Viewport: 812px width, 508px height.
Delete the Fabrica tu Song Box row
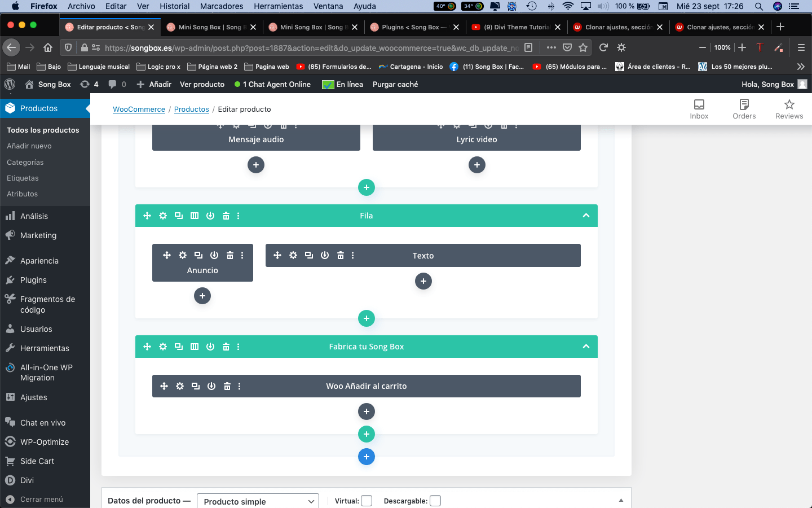coord(226,347)
